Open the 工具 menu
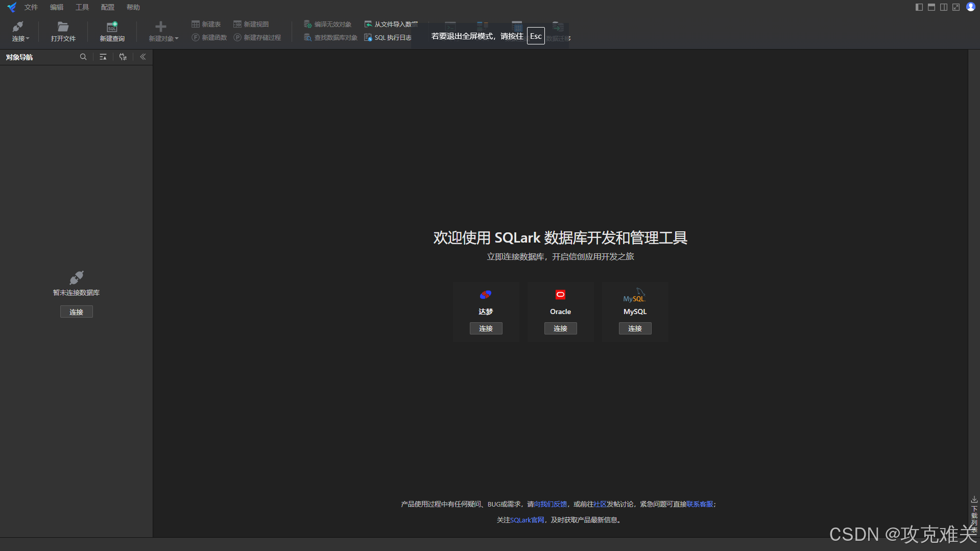Screen dimensions: 980x551 pyautogui.click(x=82, y=7)
